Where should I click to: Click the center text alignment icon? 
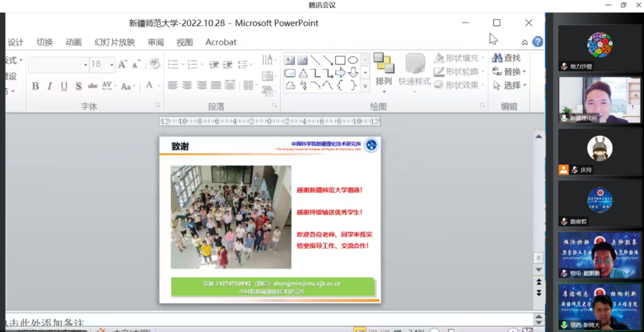click(187, 85)
